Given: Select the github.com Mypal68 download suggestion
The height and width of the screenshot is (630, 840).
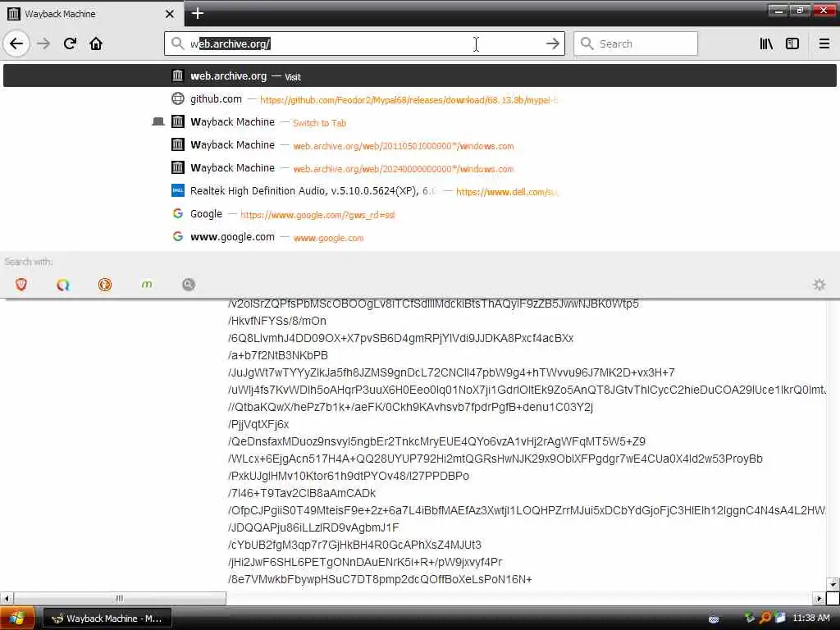Looking at the screenshot, I should (x=420, y=99).
